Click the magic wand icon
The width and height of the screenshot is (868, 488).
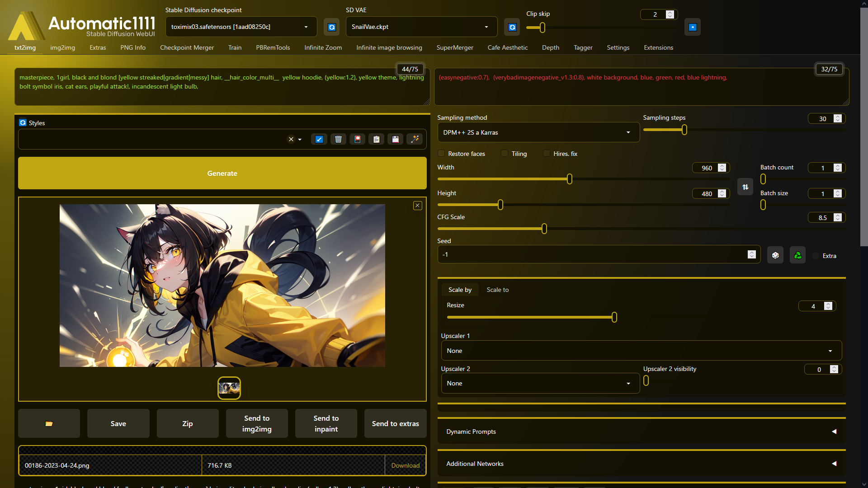[x=415, y=139]
